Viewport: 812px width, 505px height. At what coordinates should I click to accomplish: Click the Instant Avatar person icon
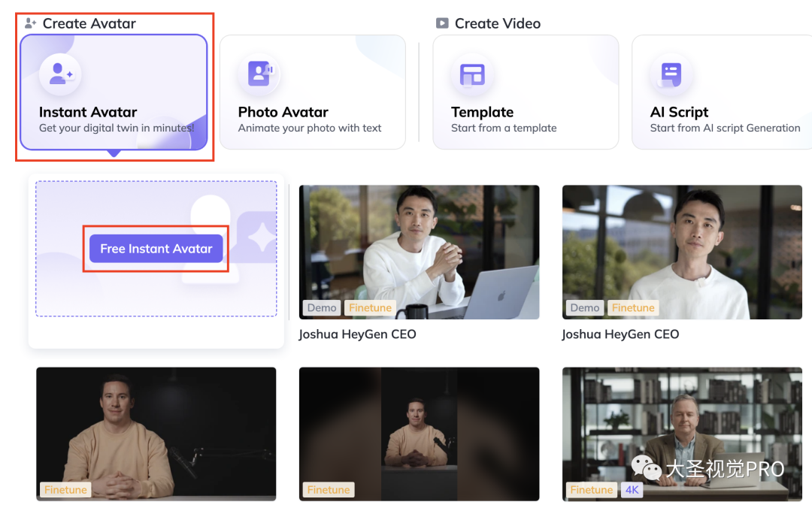(x=60, y=74)
